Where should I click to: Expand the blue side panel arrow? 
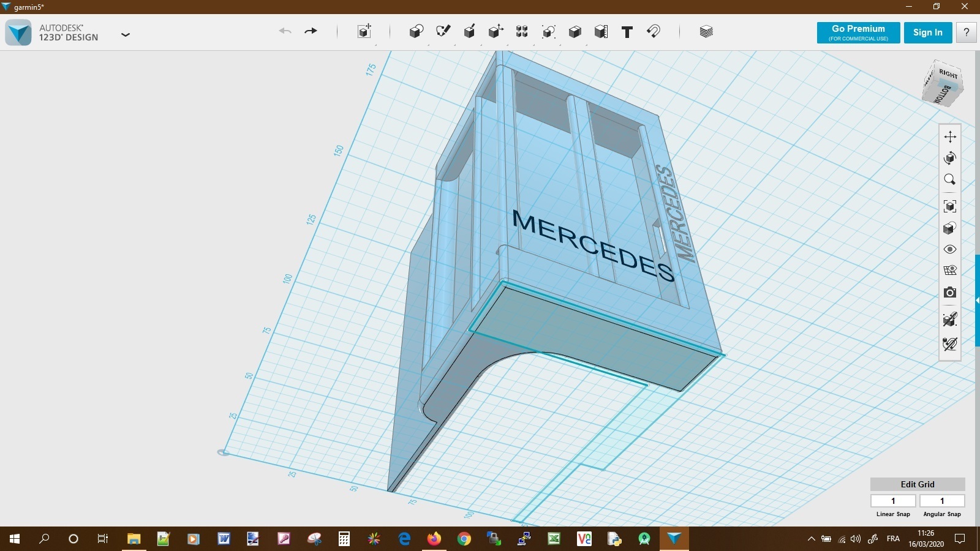pyautogui.click(x=978, y=300)
